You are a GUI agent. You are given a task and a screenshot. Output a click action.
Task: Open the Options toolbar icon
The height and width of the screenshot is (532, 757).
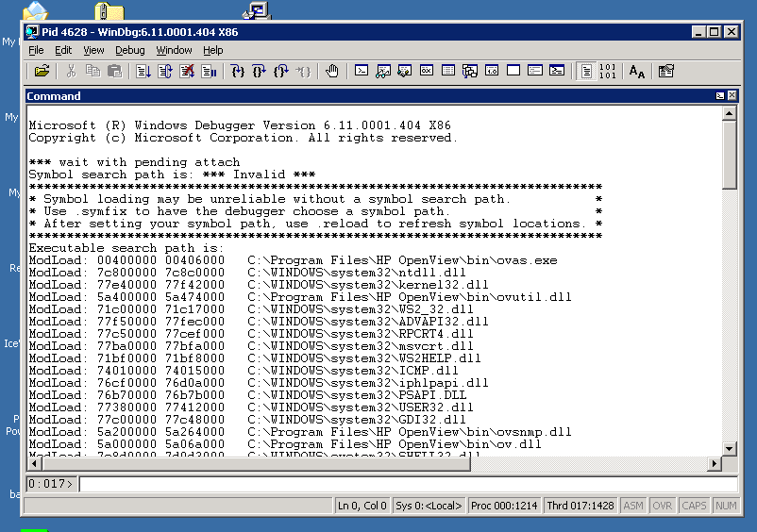[665, 72]
